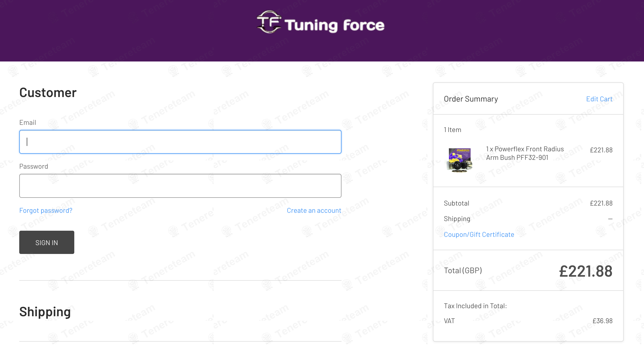Click the '1 Item' label

[452, 130]
